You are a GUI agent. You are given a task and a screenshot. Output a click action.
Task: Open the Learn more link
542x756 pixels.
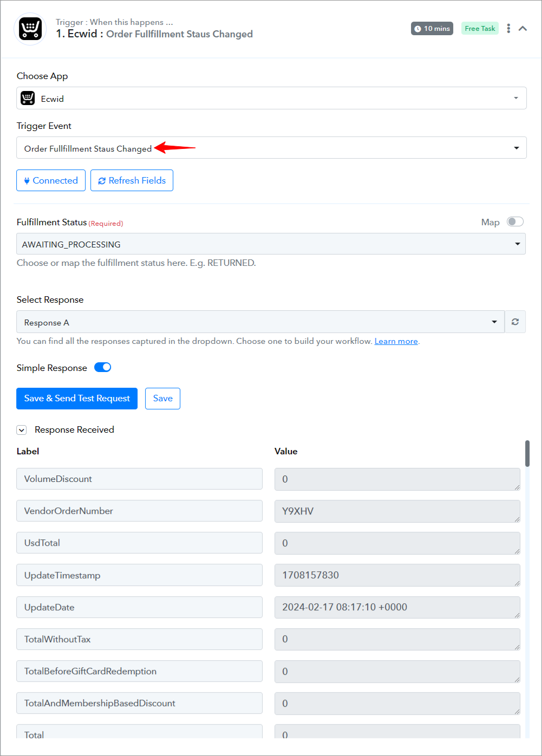pos(396,341)
